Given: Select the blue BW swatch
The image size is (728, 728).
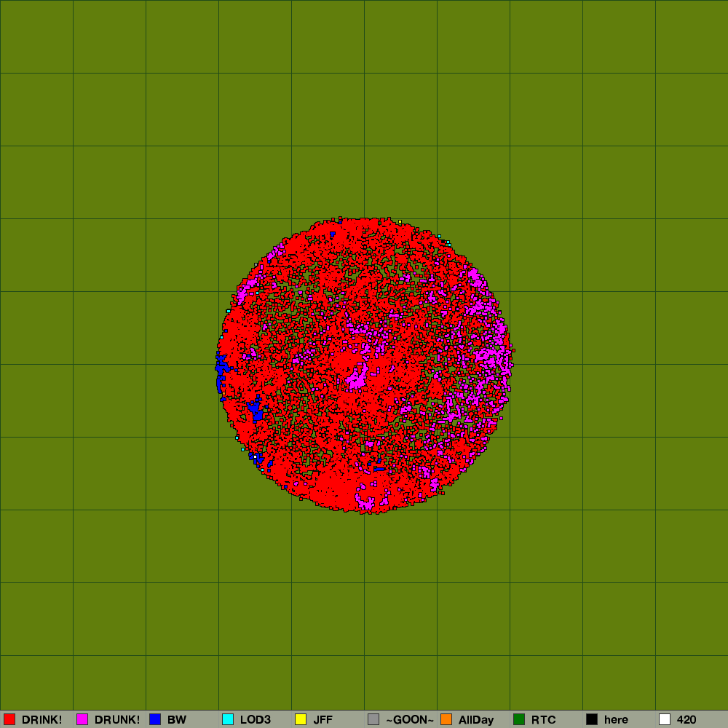Looking at the screenshot, I should click(x=155, y=719).
